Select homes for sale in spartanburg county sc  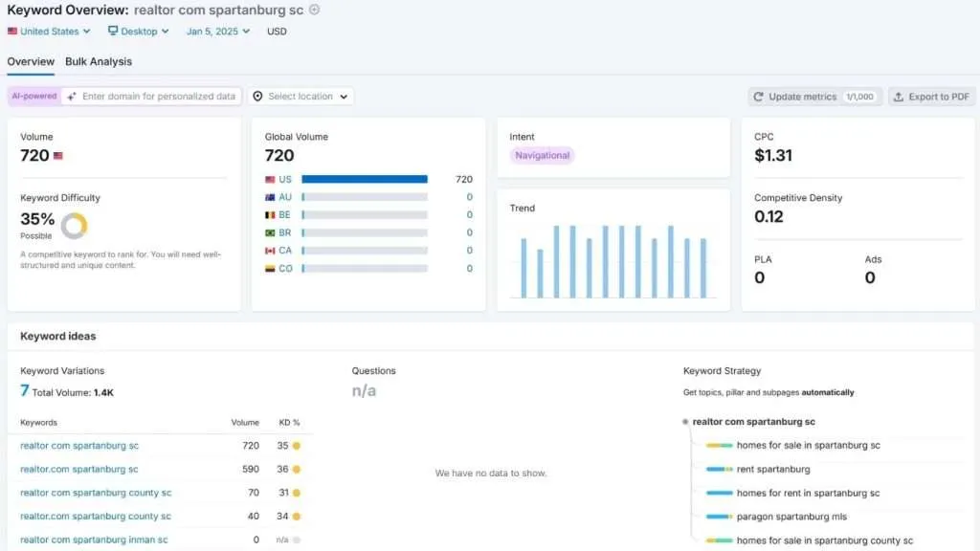coord(825,540)
